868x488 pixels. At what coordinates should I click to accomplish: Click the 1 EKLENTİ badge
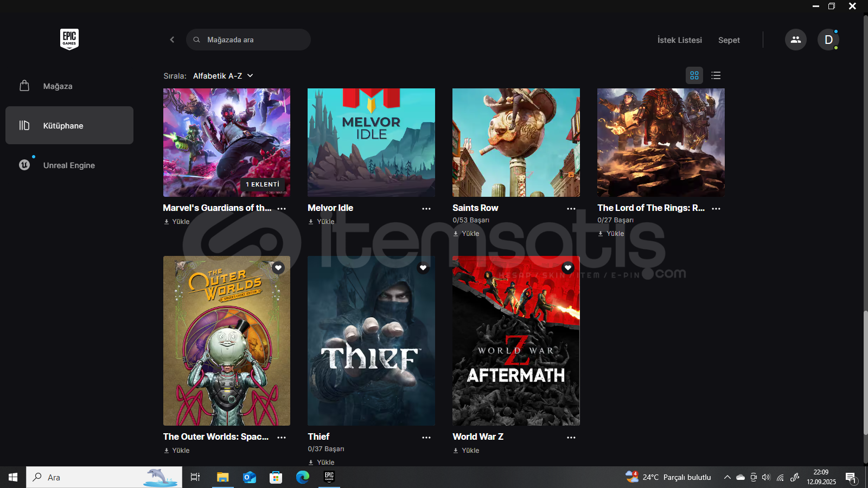pyautogui.click(x=263, y=184)
